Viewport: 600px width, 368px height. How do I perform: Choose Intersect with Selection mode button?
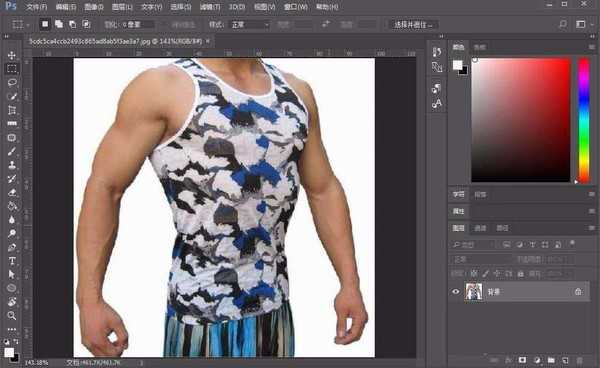[86, 24]
